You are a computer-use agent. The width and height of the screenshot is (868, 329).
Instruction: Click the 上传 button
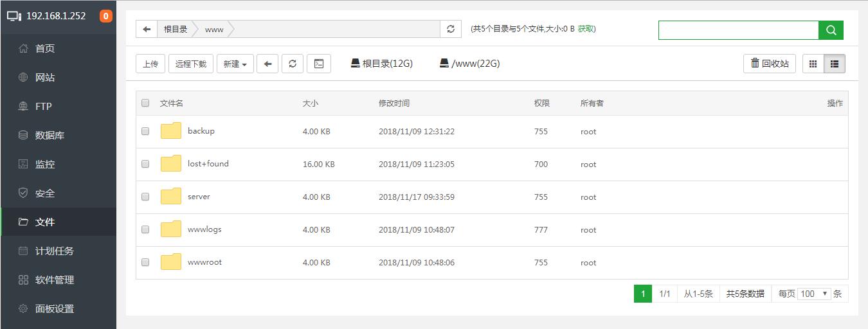150,64
